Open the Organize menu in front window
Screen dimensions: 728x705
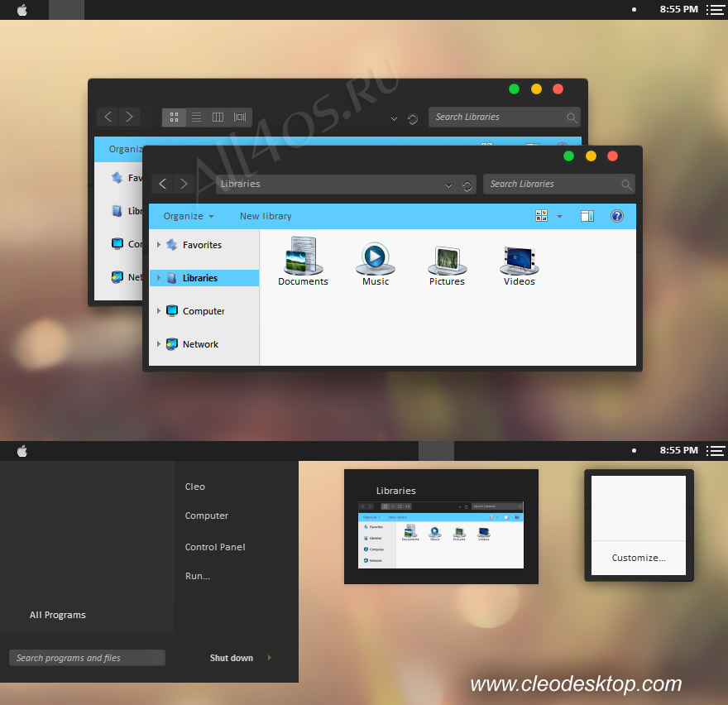[189, 217]
